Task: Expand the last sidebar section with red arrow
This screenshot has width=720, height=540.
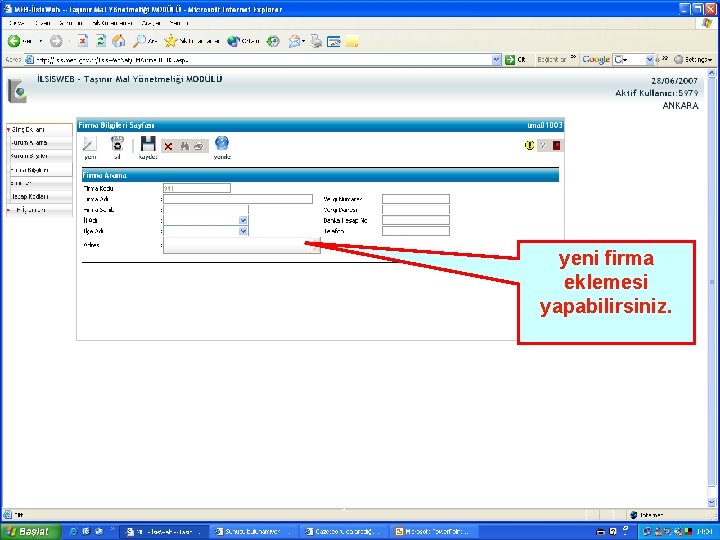Action: point(28,210)
